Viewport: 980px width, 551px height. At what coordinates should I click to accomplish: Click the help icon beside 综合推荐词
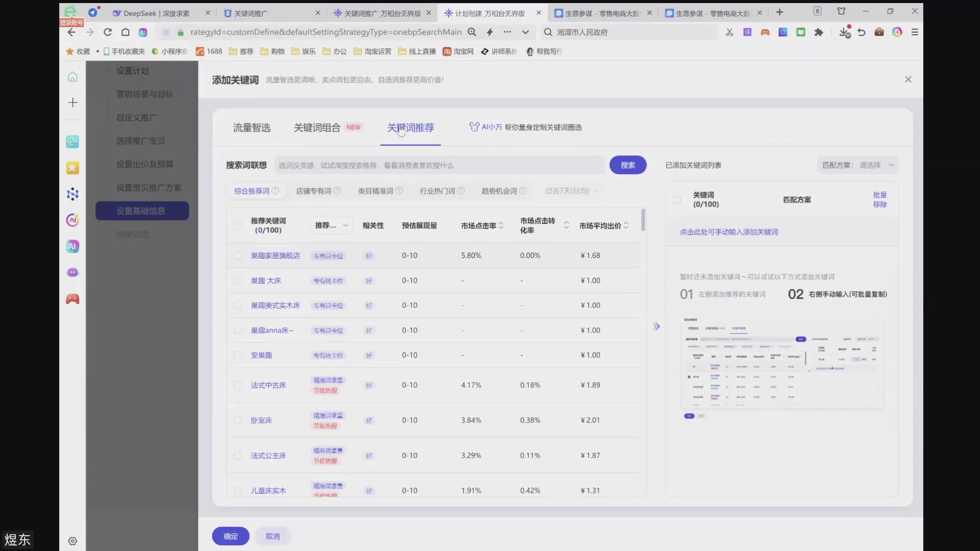276,191
